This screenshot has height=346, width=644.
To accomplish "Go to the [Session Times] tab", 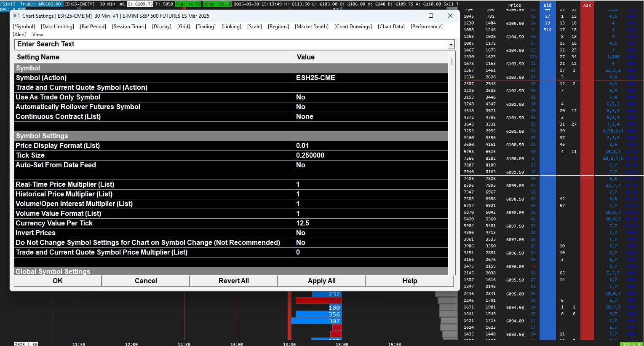I will pyautogui.click(x=129, y=27).
